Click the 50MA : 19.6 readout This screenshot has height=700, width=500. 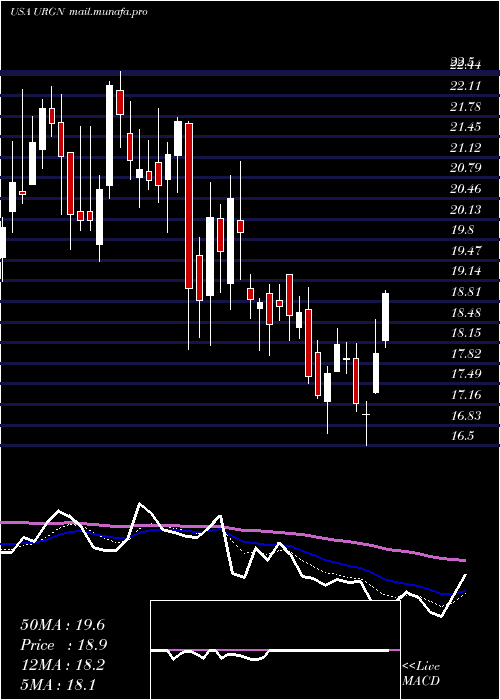pyautogui.click(x=62, y=625)
